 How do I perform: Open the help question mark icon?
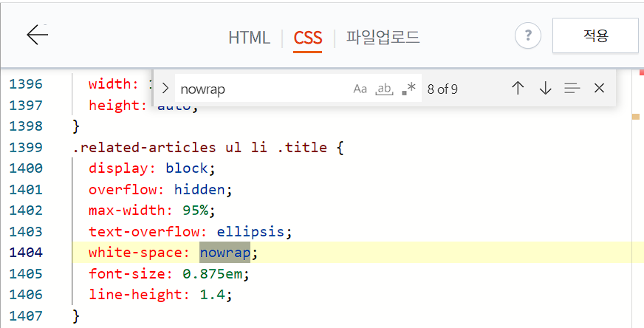click(x=528, y=35)
